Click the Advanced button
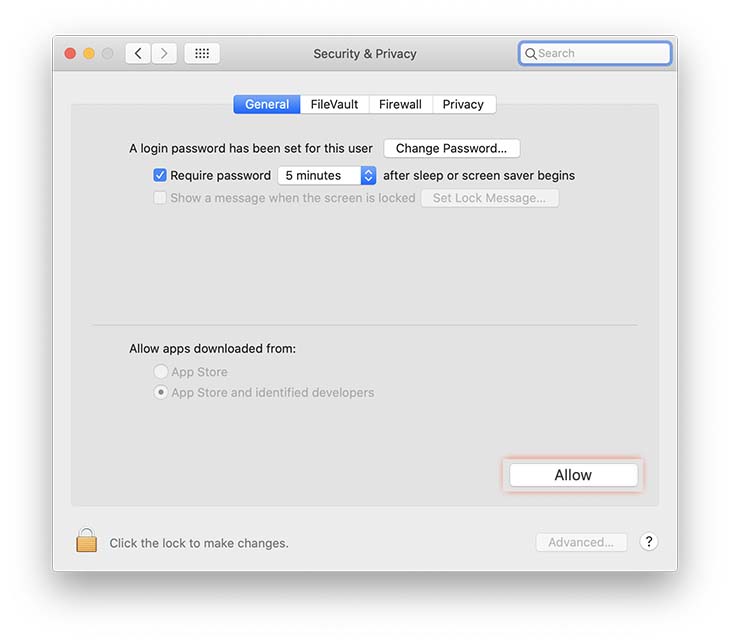Viewport: 730px width, 641px height. tap(581, 542)
